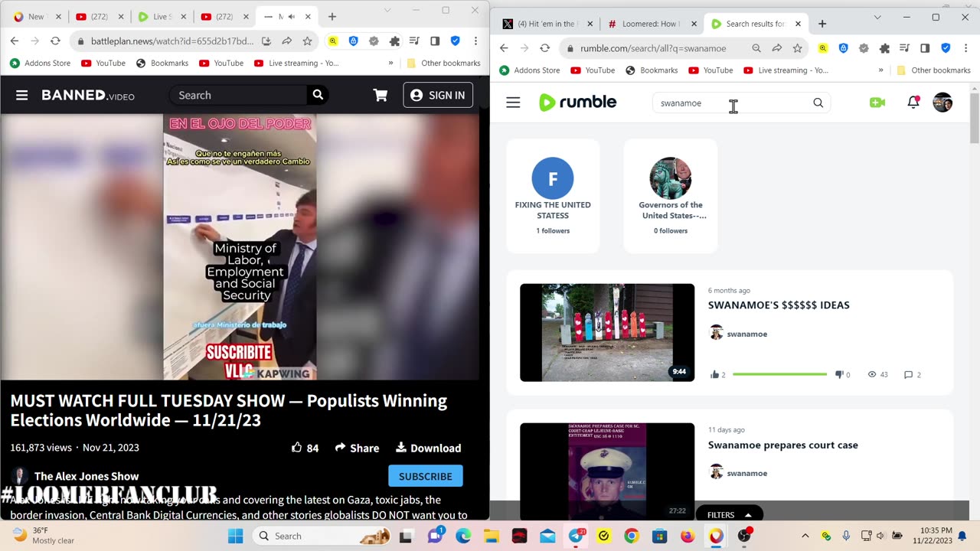Open Addons Store bookmark in Rumble window
The height and width of the screenshot is (551, 980).
pos(530,70)
